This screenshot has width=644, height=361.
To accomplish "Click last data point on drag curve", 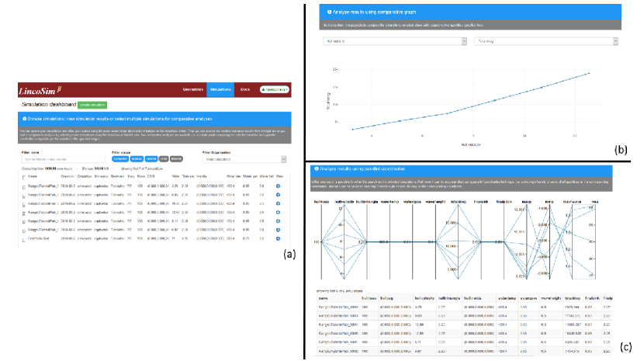I will pyautogui.click(x=589, y=74).
